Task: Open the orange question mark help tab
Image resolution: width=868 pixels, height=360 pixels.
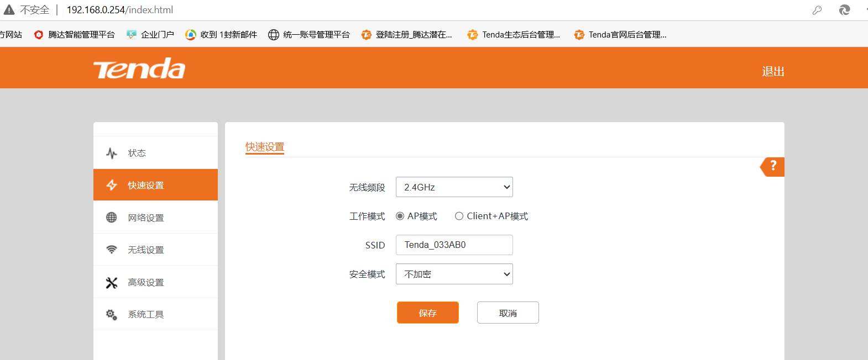Action: click(x=772, y=166)
